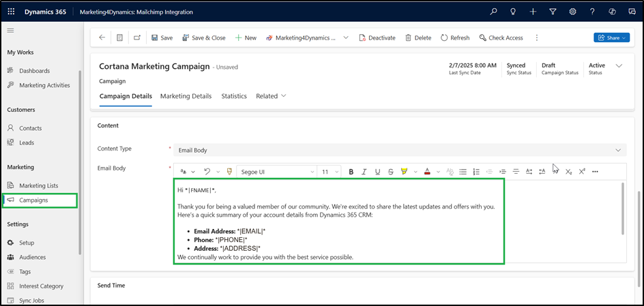This screenshot has width=644, height=306.
Task: Click Save & Close
Action: [x=204, y=37]
